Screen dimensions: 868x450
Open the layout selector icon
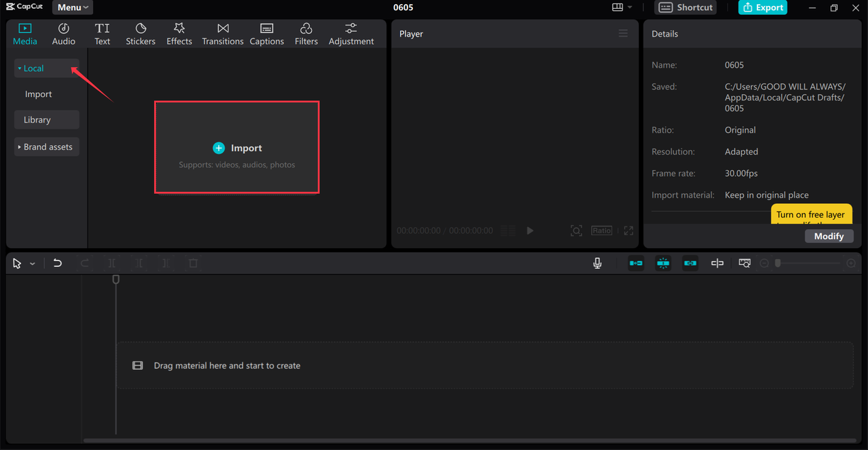point(617,7)
